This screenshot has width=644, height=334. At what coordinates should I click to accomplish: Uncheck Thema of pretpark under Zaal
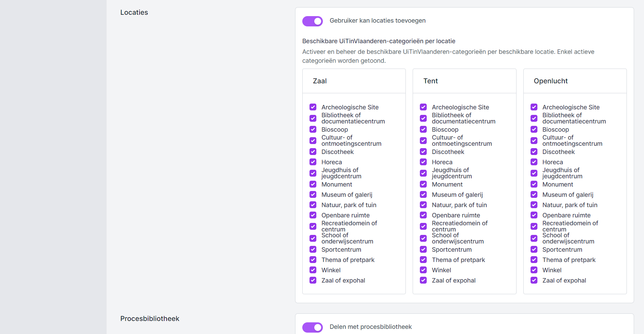tap(313, 260)
